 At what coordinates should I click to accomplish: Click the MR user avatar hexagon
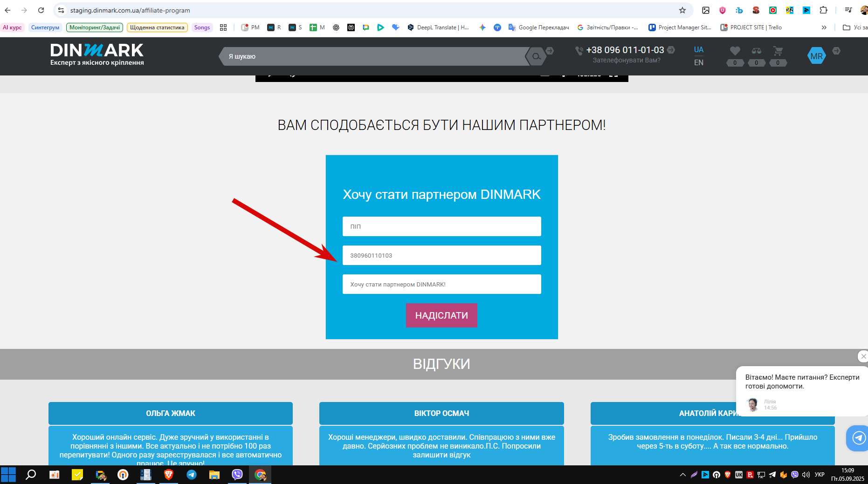(816, 56)
